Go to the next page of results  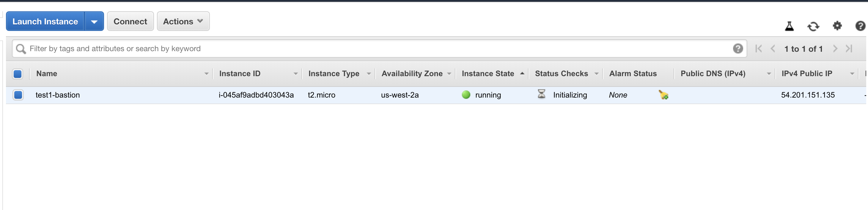coord(835,49)
